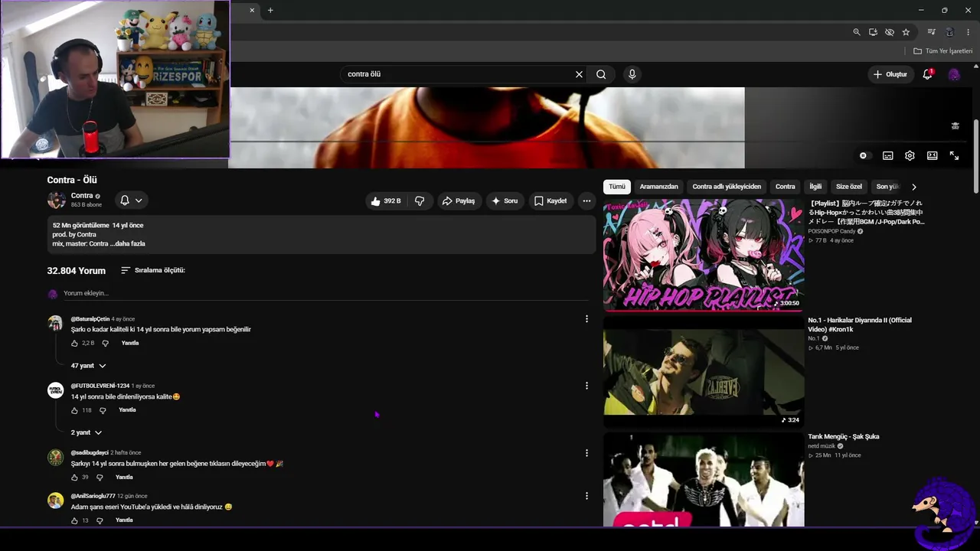Clear the YouTube search box text

click(579, 74)
